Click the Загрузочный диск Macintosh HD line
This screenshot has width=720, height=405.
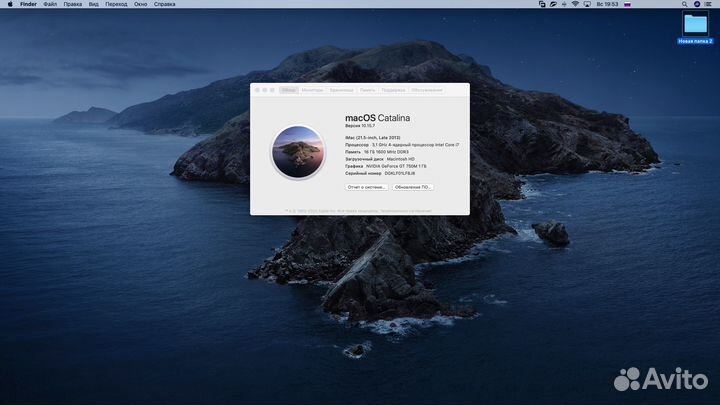pyautogui.click(x=380, y=159)
